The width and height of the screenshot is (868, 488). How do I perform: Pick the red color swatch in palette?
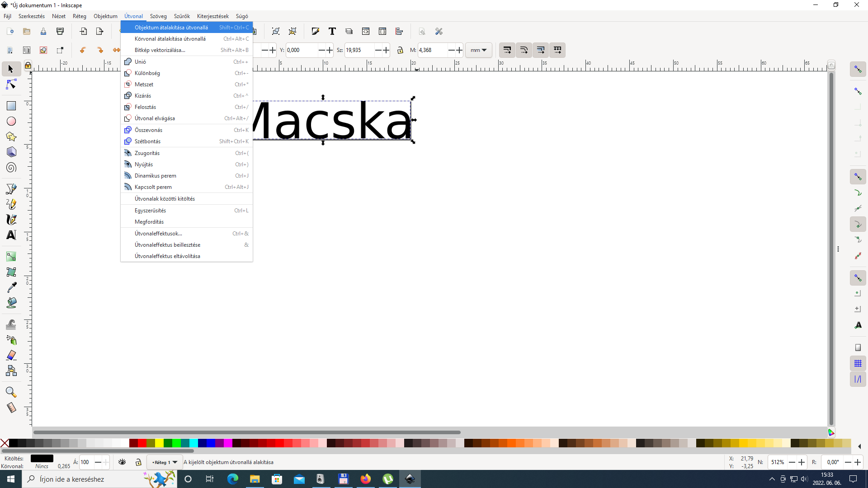[142, 443]
